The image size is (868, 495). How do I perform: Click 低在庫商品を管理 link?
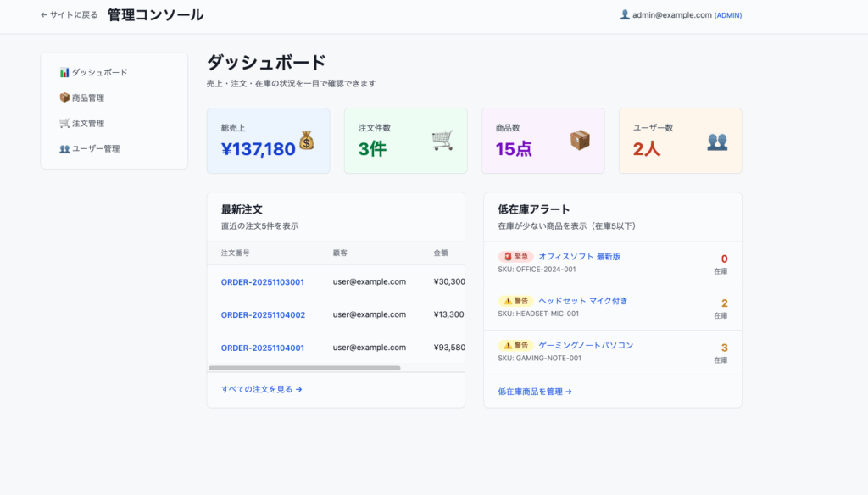point(535,392)
